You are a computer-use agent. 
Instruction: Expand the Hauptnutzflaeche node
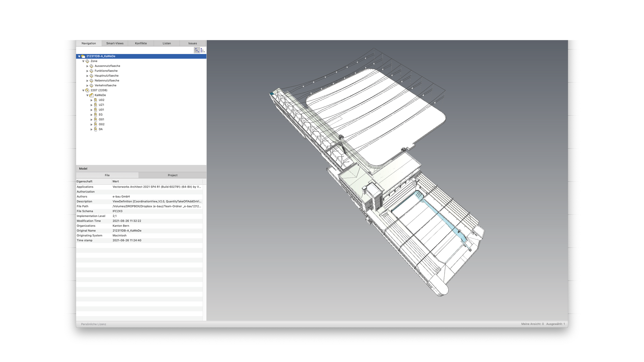point(87,76)
